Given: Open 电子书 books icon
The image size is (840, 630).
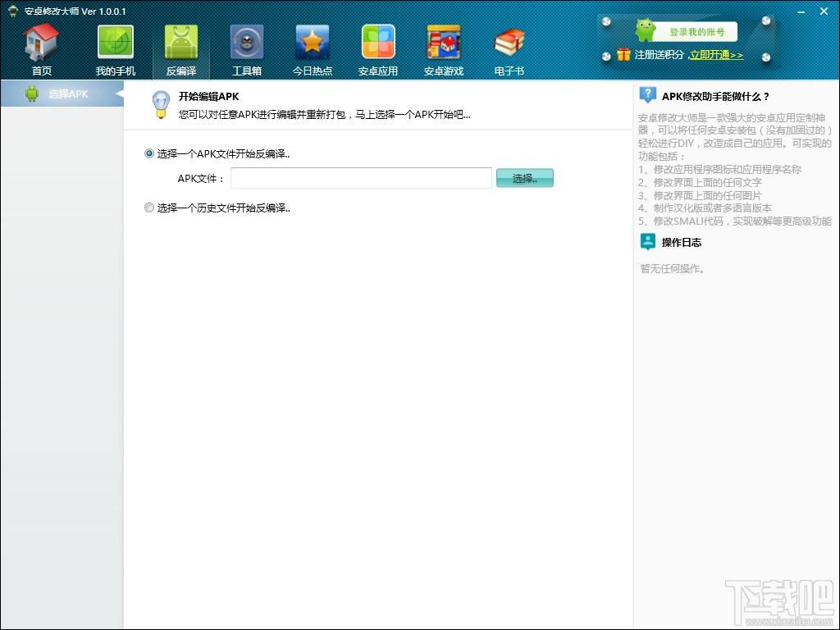Looking at the screenshot, I should (509, 43).
